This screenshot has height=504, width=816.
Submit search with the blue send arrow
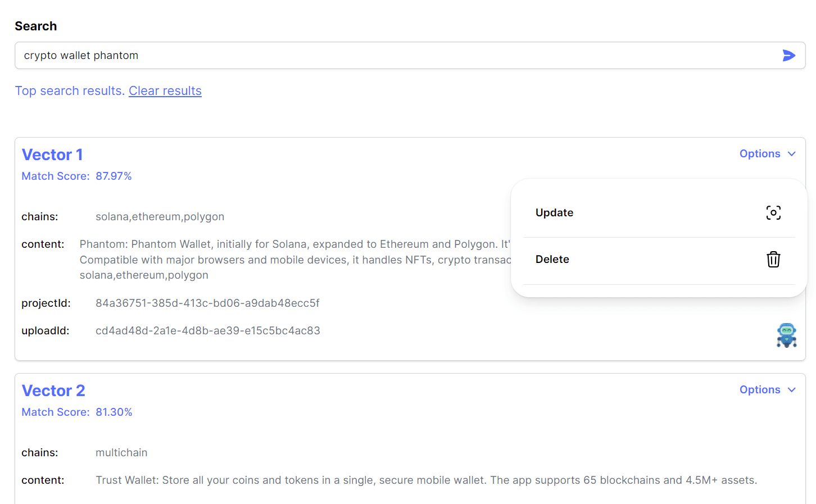click(788, 55)
